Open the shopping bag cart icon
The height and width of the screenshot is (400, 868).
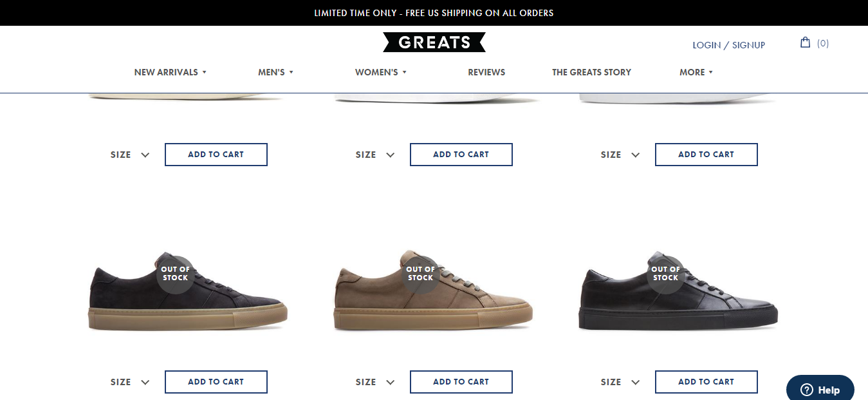click(x=805, y=43)
